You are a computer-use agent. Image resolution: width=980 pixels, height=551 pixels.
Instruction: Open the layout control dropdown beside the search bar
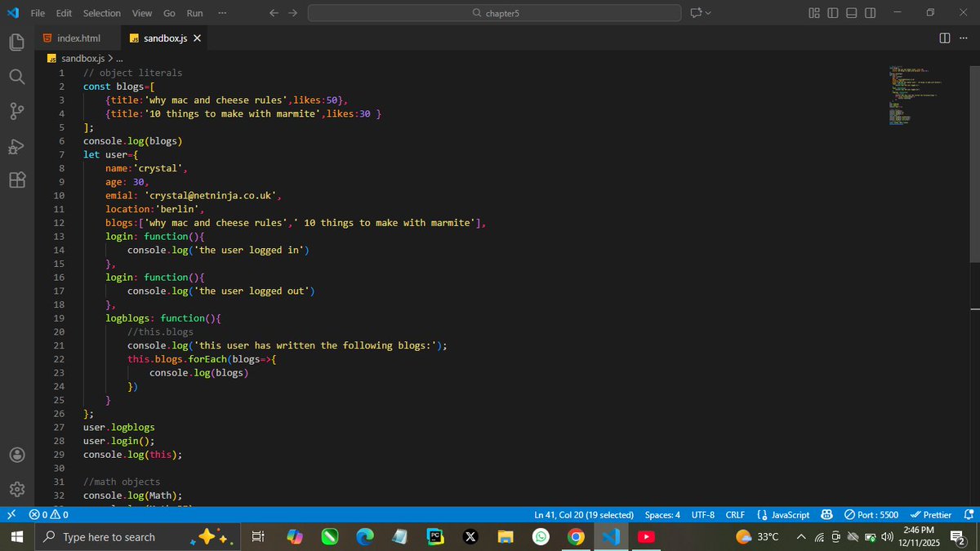(x=698, y=13)
